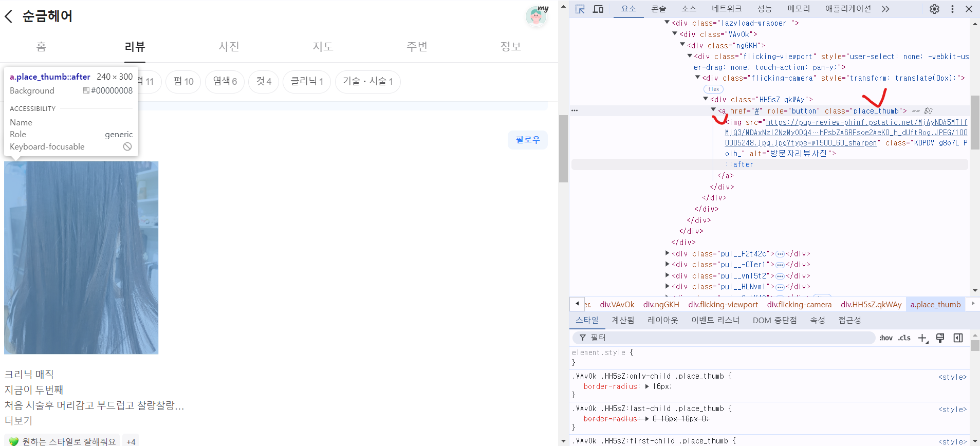Expand the pui__vn15t2 div node
This screenshot has height=446, width=980.
pyautogui.click(x=667, y=275)
